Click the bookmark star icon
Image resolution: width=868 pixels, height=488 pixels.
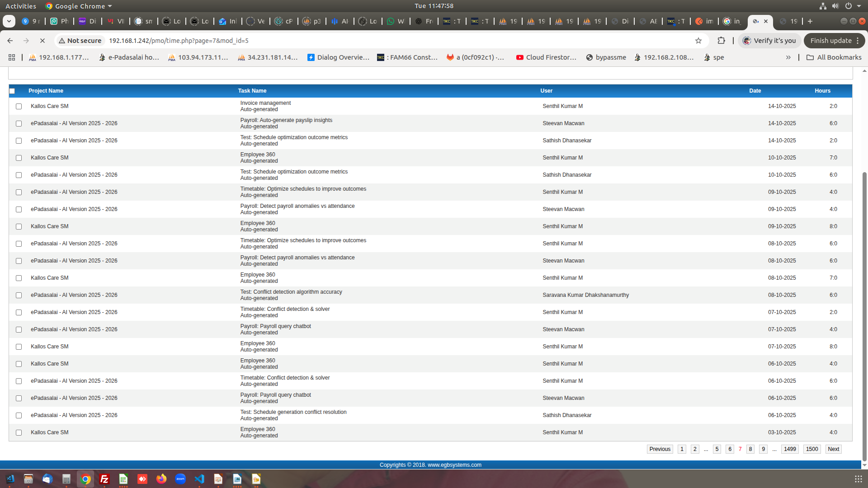click(698, 41)
